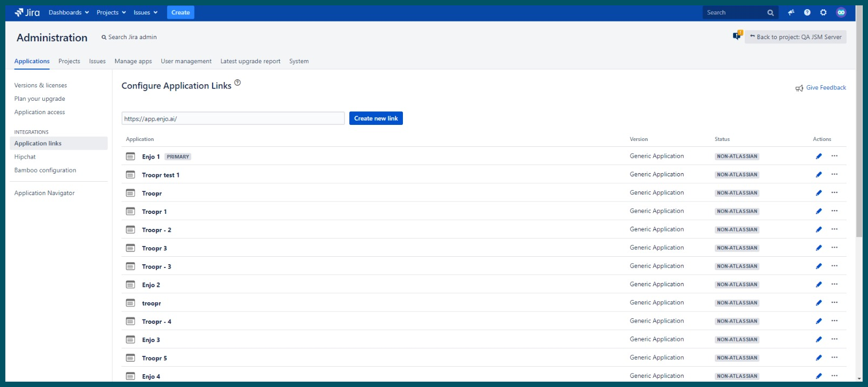Click the application icon for Troopr 5
The width and height of the screenshot is (868, 387).
coord(130,358)
